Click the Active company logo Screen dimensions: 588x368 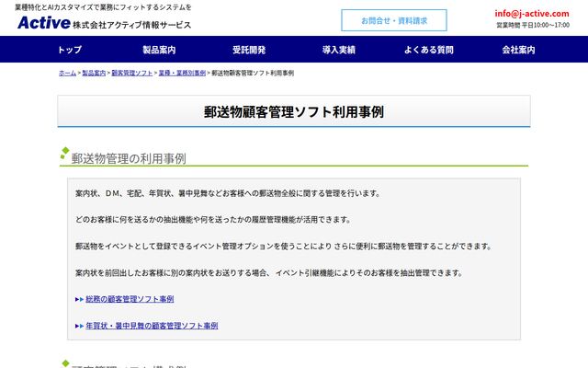point(44,23)
